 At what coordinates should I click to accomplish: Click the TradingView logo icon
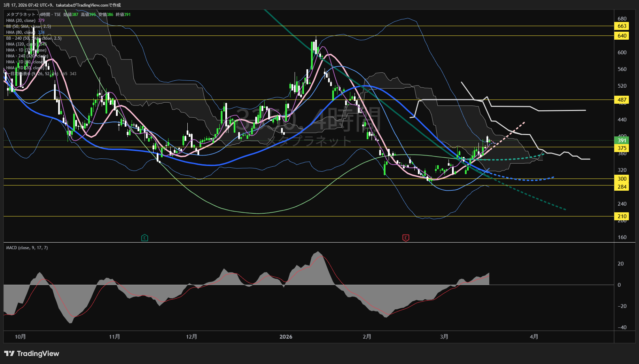point(9,354)
